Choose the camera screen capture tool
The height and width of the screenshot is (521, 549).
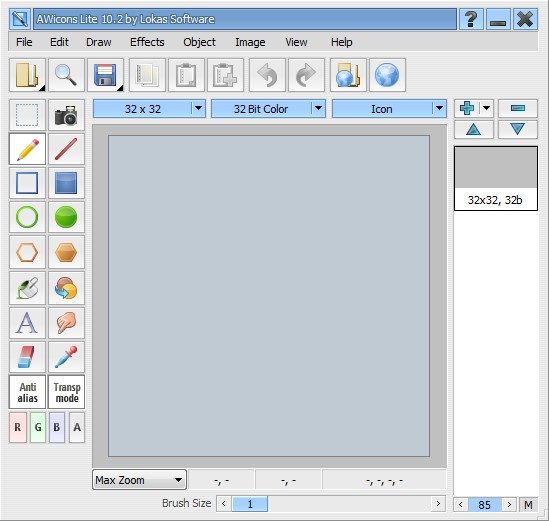click(x=66, y=115)
